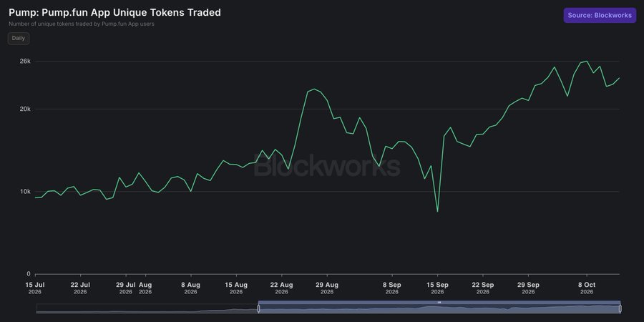Click the left handle of range slider
The width and height of the screenshot is (644, 322).
258,308
